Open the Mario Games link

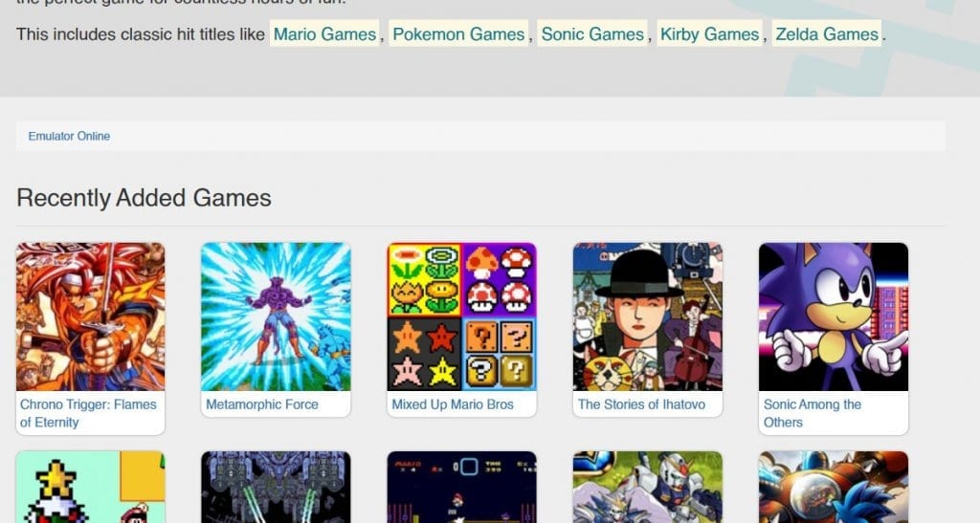[325, 33]
